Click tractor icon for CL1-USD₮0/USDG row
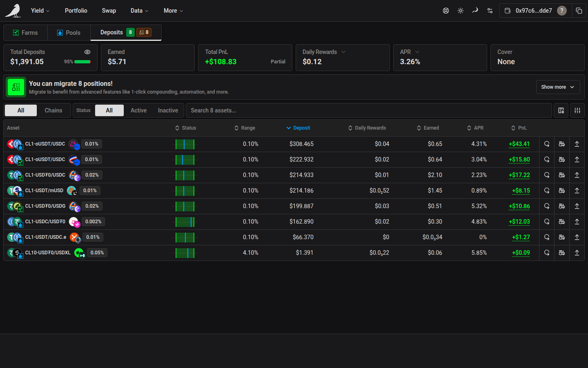 562,206
